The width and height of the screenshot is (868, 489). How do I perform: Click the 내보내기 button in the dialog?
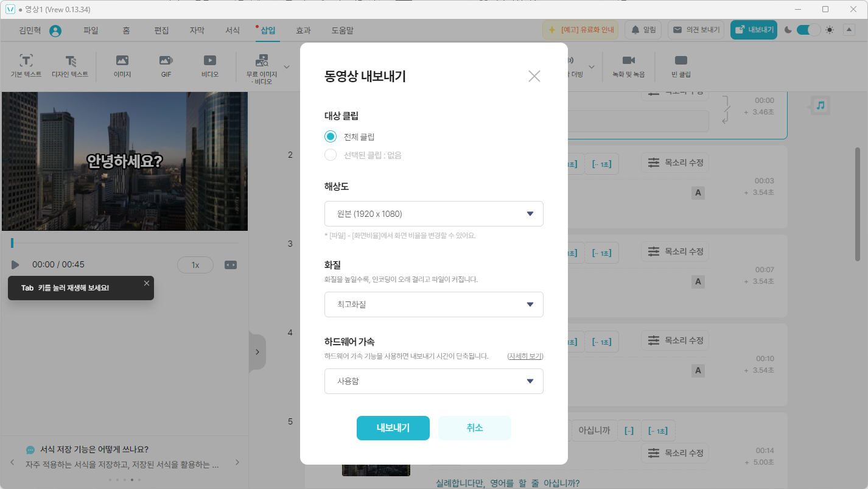[393, 427]
